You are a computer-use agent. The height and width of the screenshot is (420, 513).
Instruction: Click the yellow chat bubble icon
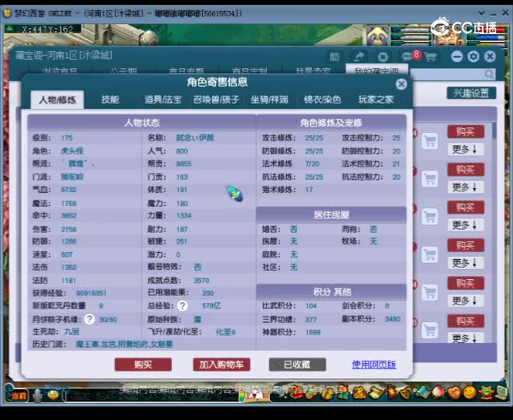coord(53,394)
